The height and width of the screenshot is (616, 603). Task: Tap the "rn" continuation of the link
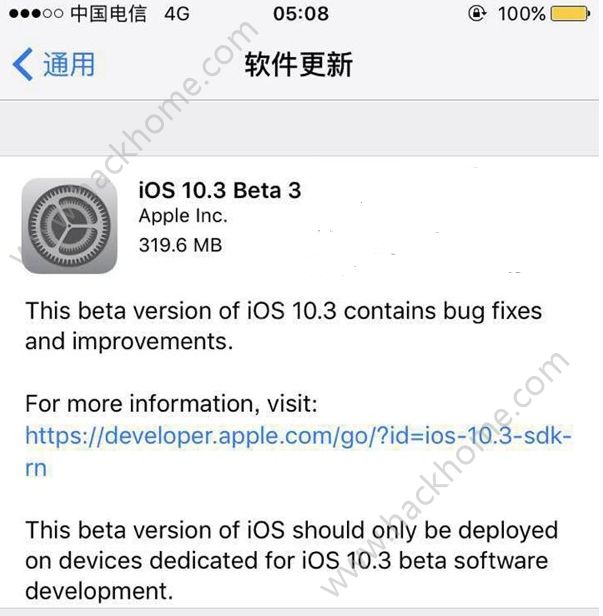[36, 468]
